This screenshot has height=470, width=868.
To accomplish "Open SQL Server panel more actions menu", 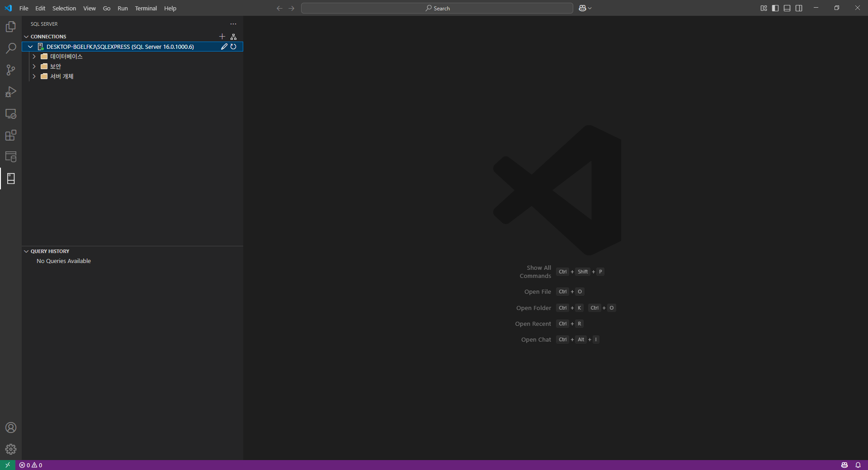I will [233, 24].
